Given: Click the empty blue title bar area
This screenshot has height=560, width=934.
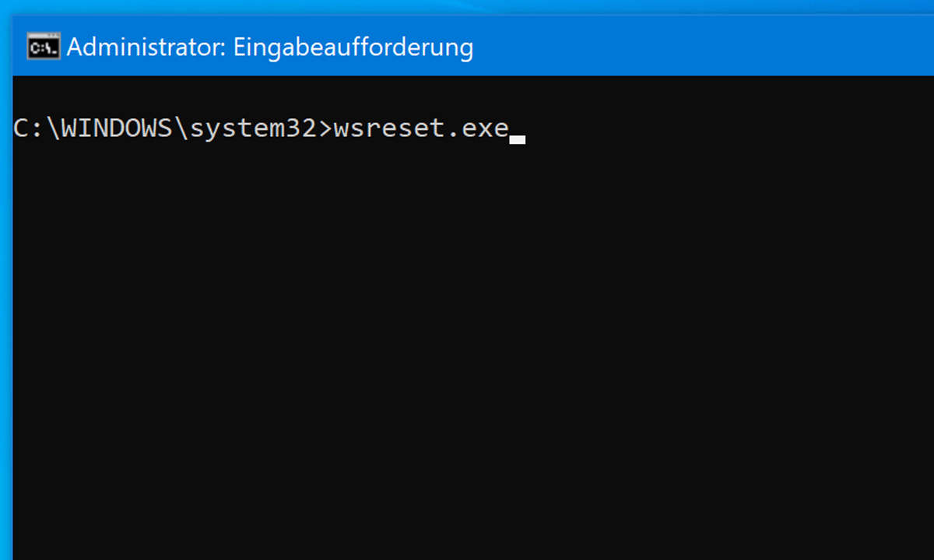Looking at the screenshot, I should tap(700, 47).
